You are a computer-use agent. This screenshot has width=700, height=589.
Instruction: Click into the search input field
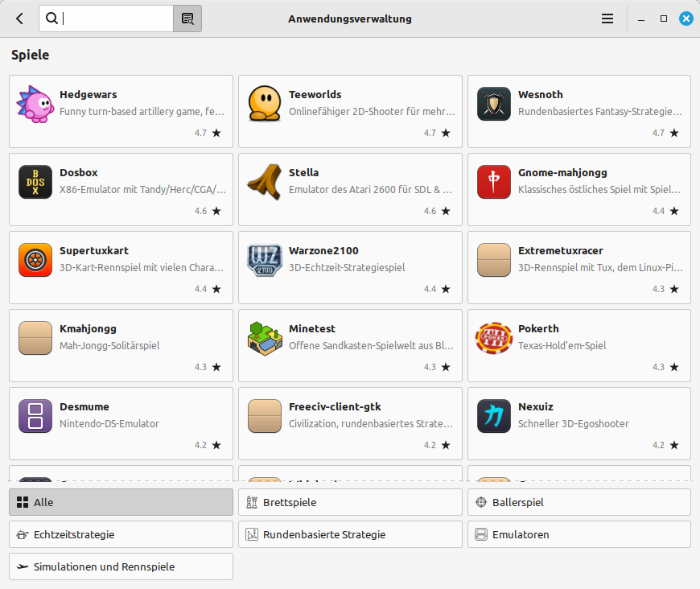[117, 19]
